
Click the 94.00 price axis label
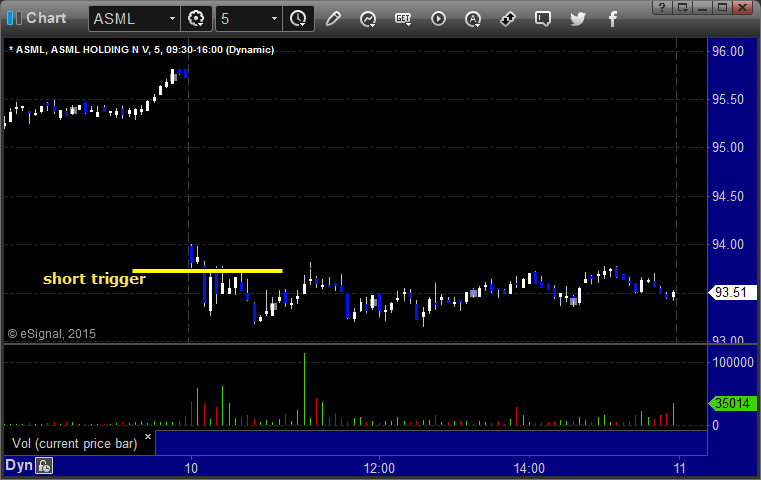[728, 245]
